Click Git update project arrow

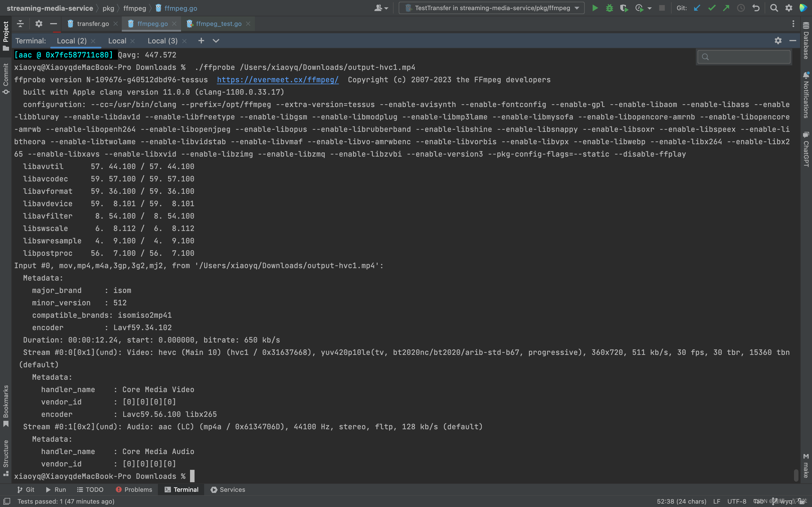point(697,8)
